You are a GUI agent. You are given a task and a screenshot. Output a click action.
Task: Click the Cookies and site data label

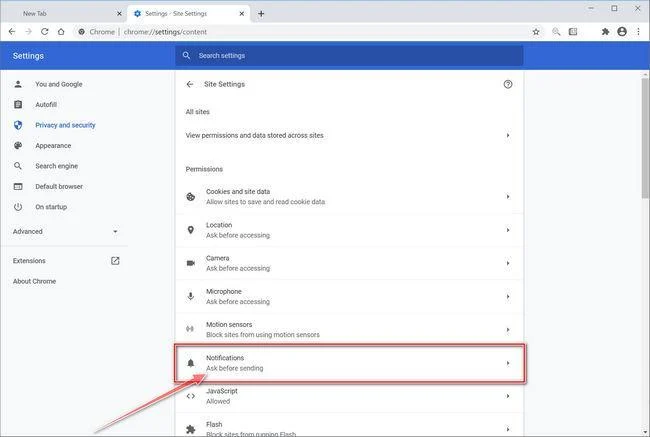238,192
